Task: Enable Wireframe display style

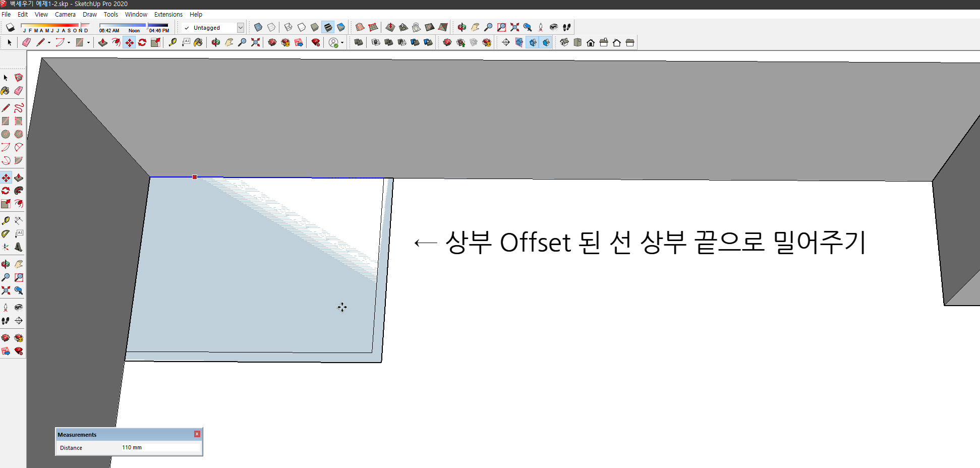Action: click(x=287, y=27)
